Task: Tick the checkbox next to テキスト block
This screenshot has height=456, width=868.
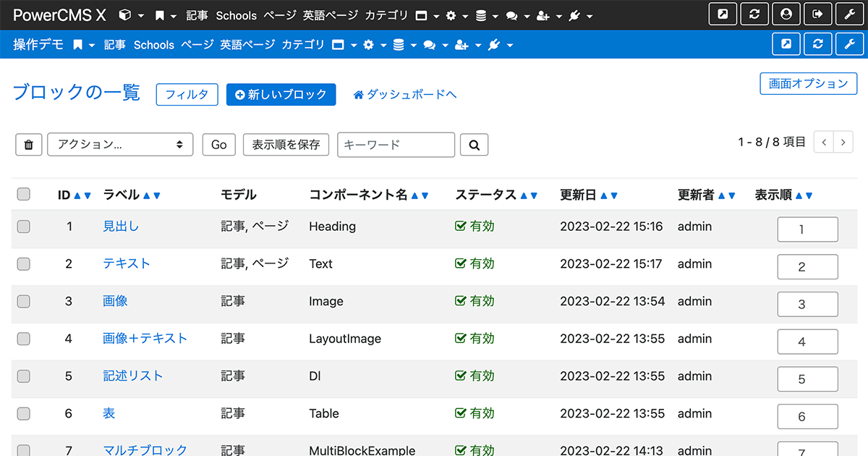Action: click(23, 263)
